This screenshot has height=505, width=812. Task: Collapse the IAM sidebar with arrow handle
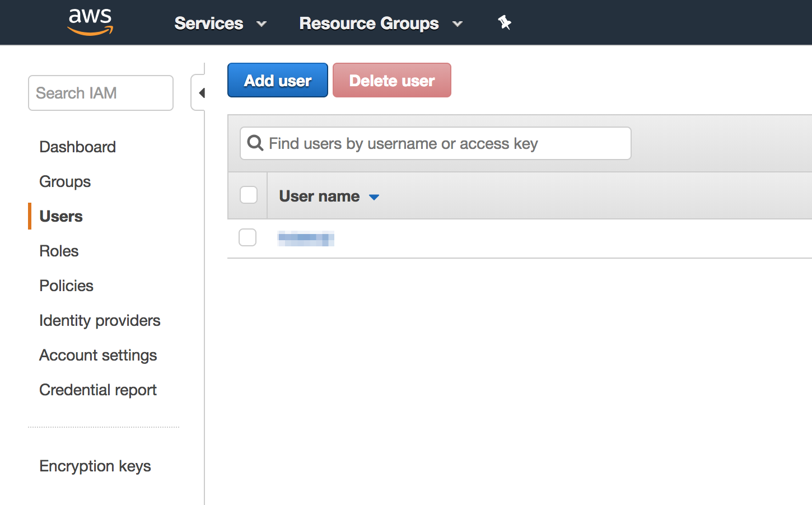tap(199, 93)
